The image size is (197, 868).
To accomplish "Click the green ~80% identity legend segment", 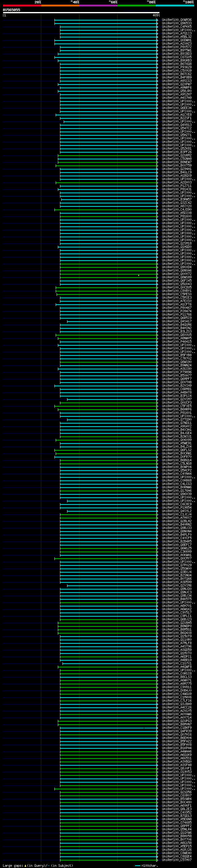I will (137, 6).
